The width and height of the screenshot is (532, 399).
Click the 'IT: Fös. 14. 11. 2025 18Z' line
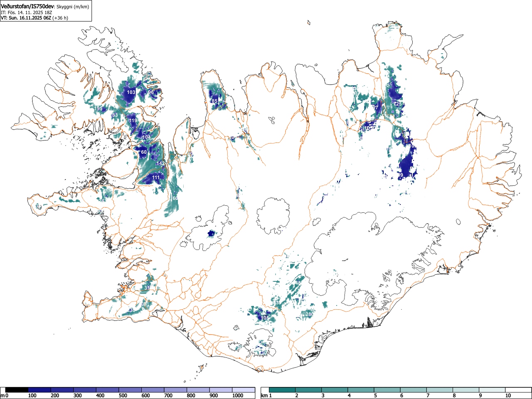click(x=26, y=12)
